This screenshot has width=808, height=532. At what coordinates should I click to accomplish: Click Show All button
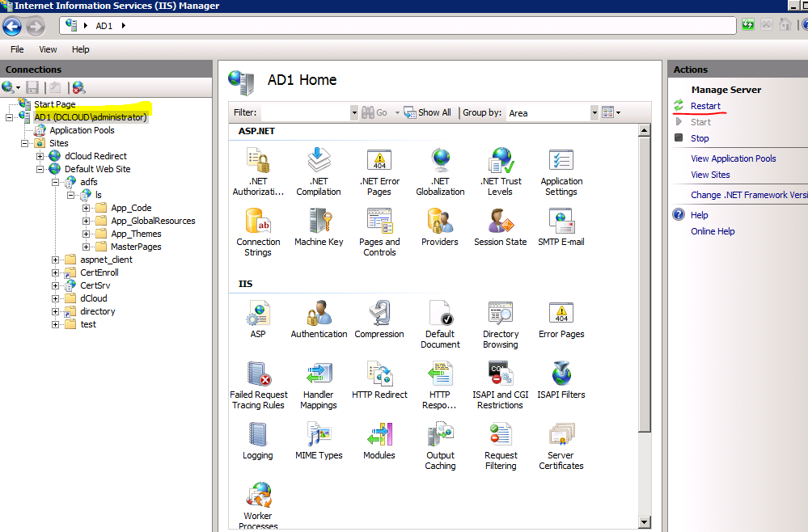coord(428,112)
